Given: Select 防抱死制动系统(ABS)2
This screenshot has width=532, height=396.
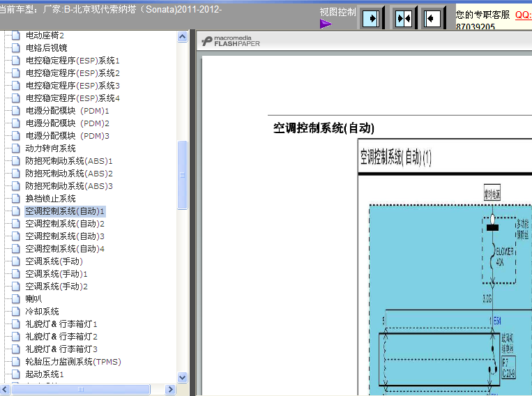Looking at the screenshot, I should point(69,174).
